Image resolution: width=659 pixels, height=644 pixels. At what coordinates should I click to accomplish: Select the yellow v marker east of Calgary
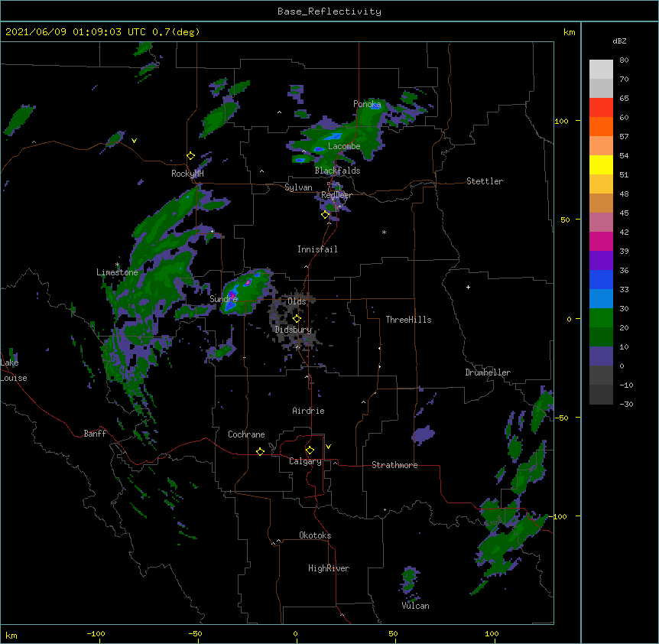328,447
